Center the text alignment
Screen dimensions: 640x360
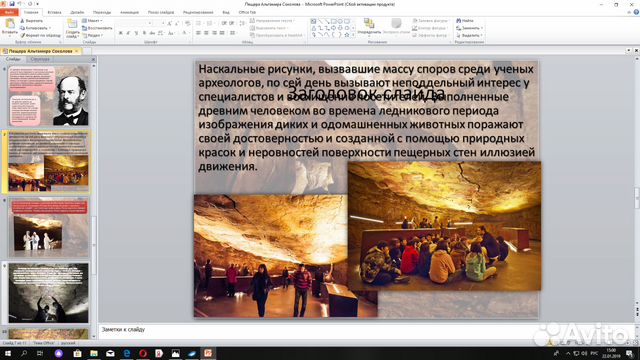click(x=206, y=33)
